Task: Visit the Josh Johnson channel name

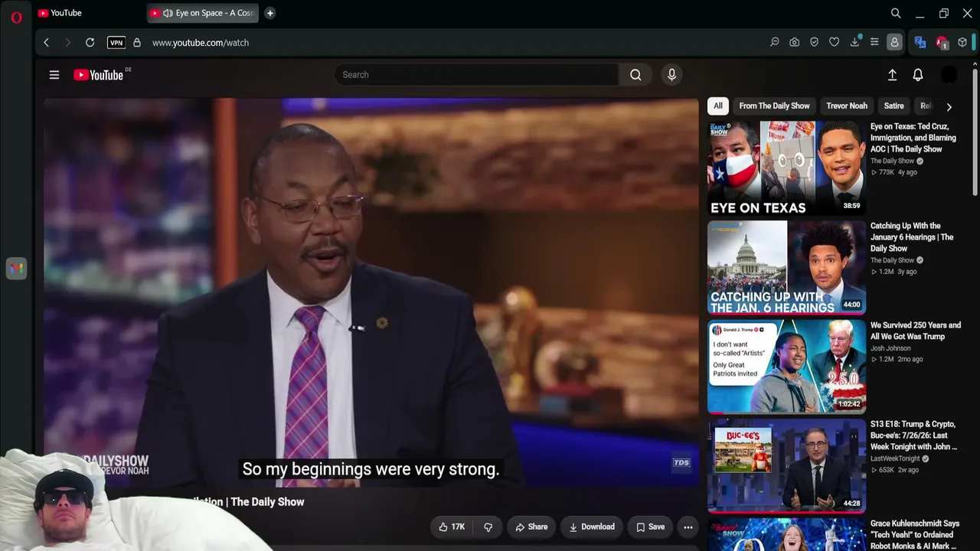Action: [890, 348]
